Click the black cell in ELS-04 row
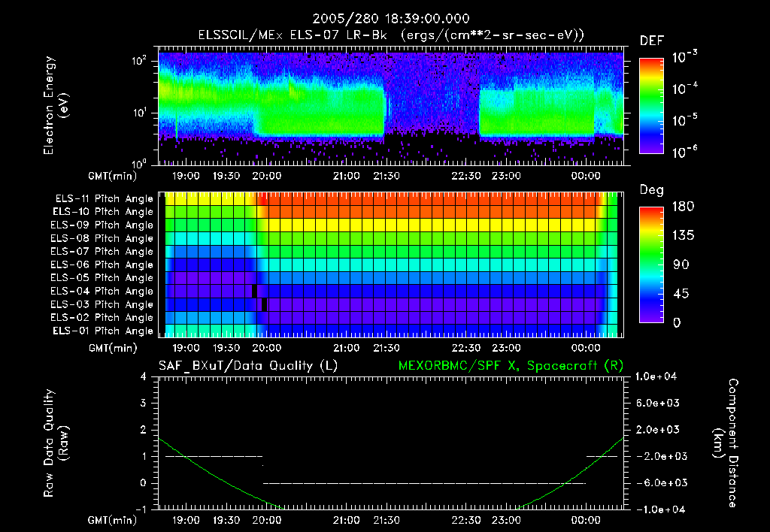 coord(254,291)
